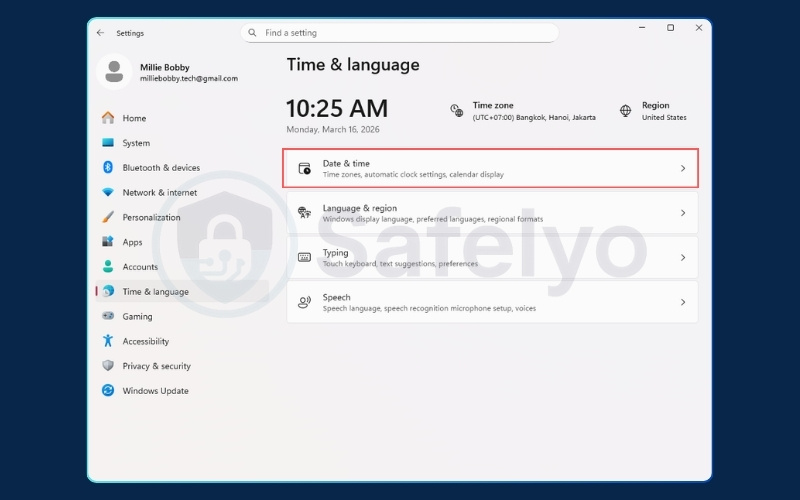Click the Accounts person icon
The width and height of the screenshot is (800, 500).
pos(108,266)
